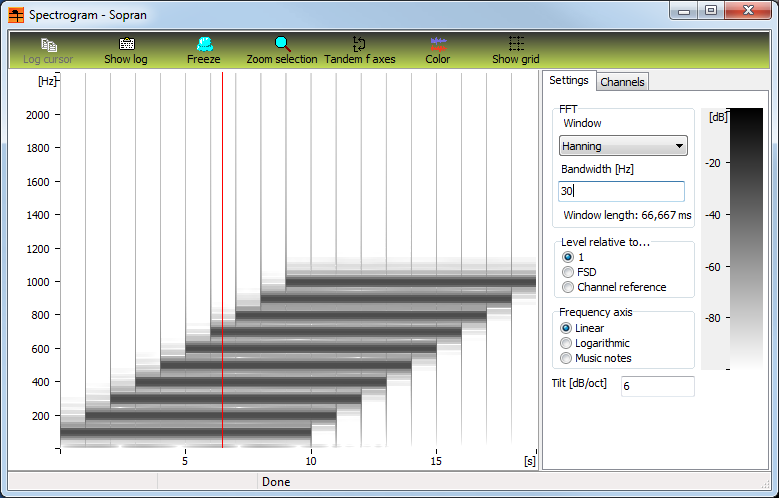Image resolution: width=779 pixels, height=498 pixels.
Task: Switch to the Channels tab
Action: (622, 82)
